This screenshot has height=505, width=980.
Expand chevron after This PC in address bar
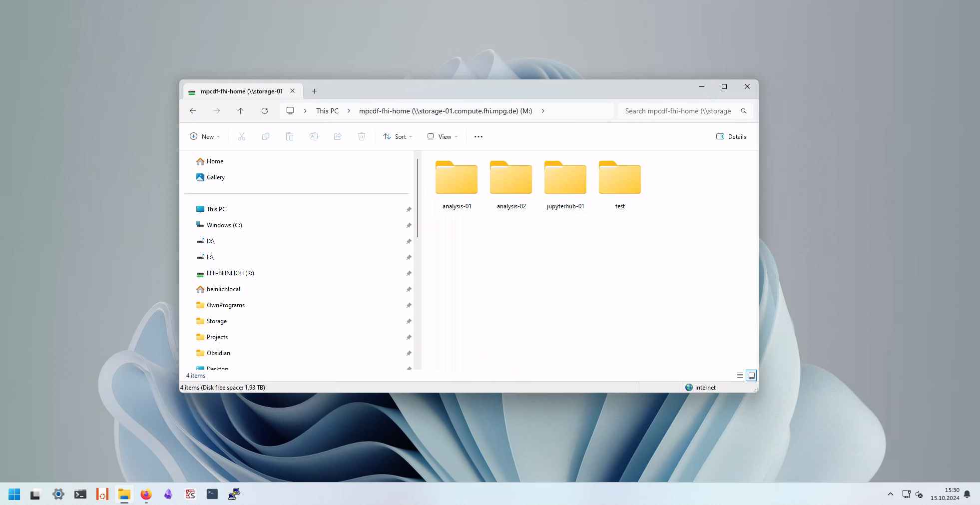349,111
